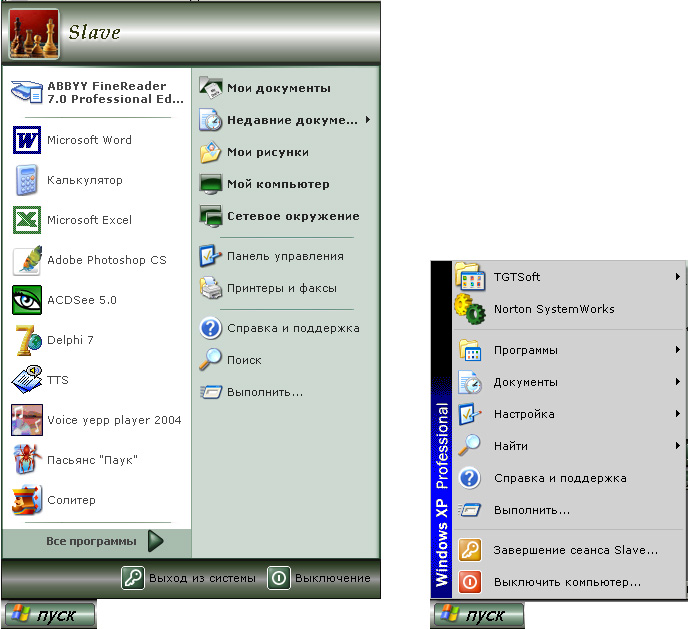Start Пасьянс "Паук" spider icon
This screenshot has width=694, height=629.
point(27,459)
